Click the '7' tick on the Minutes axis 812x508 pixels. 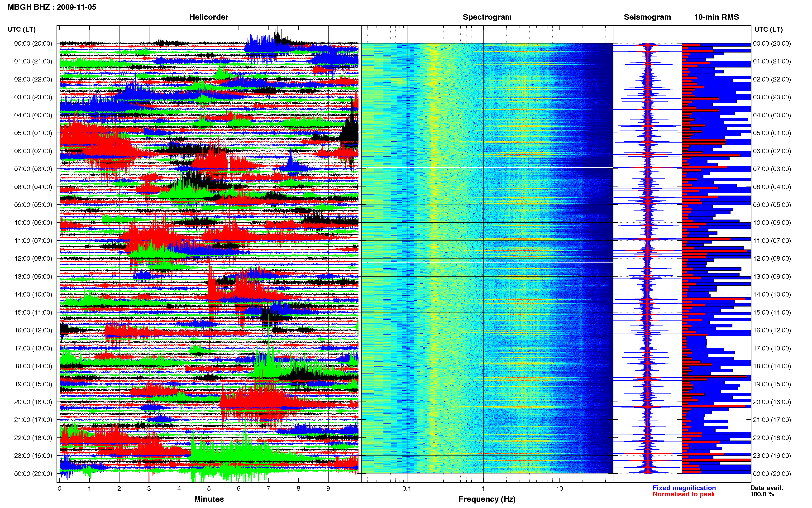269,489
